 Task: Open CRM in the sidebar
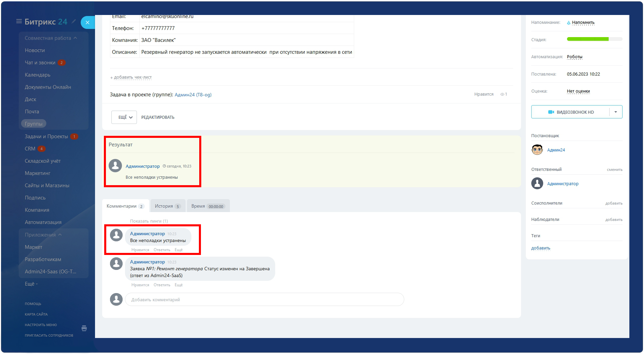tap(30, 149)
